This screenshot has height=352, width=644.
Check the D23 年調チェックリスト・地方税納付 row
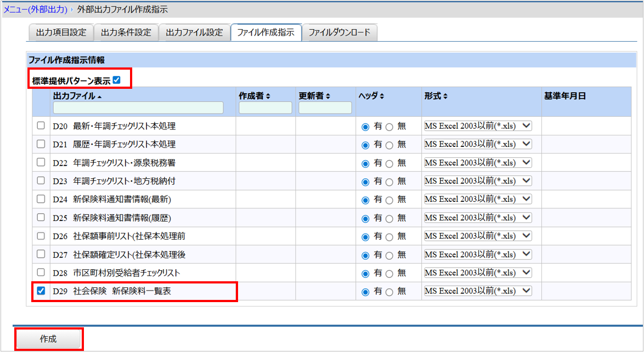(x=41, y=181)
